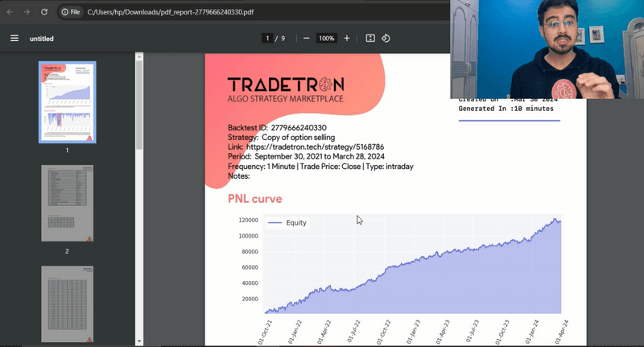Zoom out using the minus icon
Image resolution: width=644 pixels, height=347 pixels.
[x=306, y=39]
